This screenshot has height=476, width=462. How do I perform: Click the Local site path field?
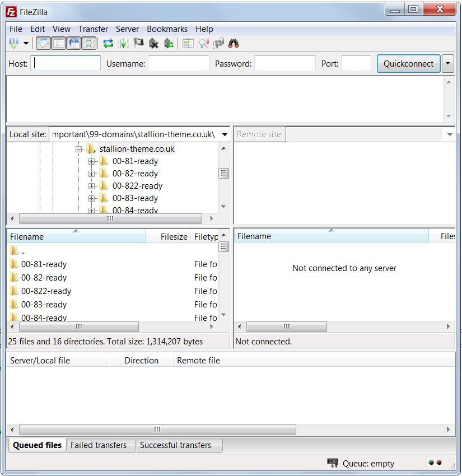135,134
